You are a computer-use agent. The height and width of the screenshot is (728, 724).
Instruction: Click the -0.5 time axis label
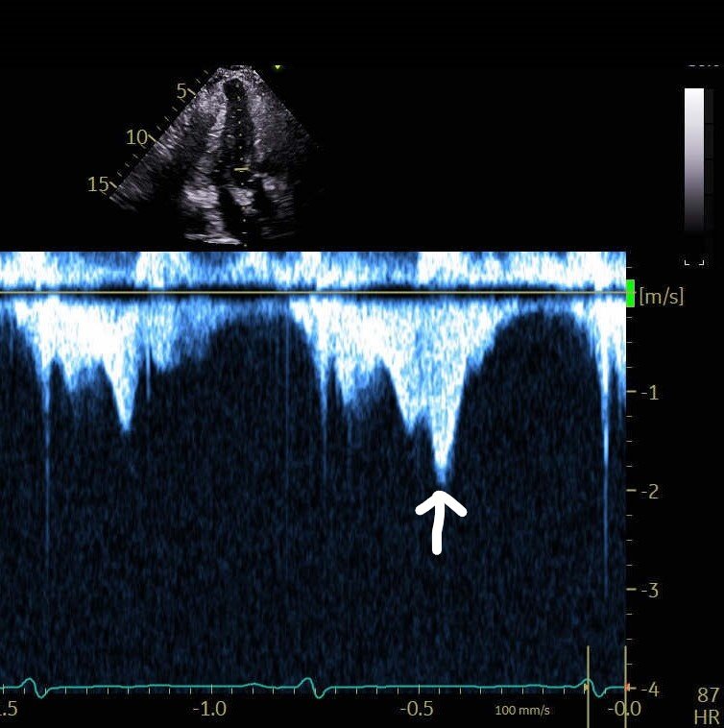(417, 709)
